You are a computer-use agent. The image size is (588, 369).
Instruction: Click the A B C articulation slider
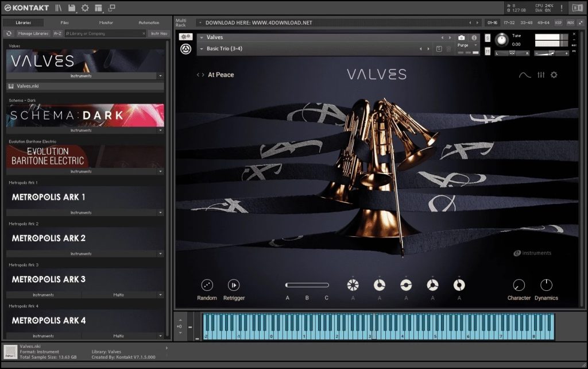tap(307, 285)
